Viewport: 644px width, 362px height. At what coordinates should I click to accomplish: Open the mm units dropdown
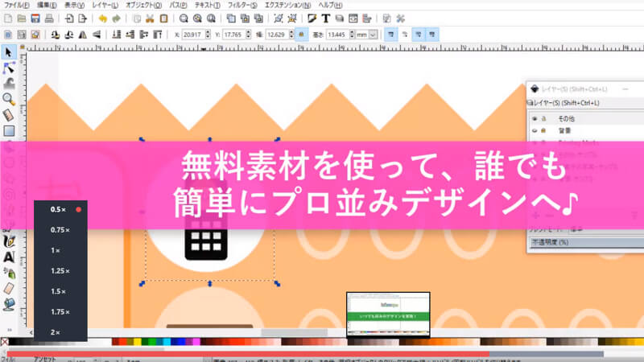pyautogui.click(x=373, y=35)
